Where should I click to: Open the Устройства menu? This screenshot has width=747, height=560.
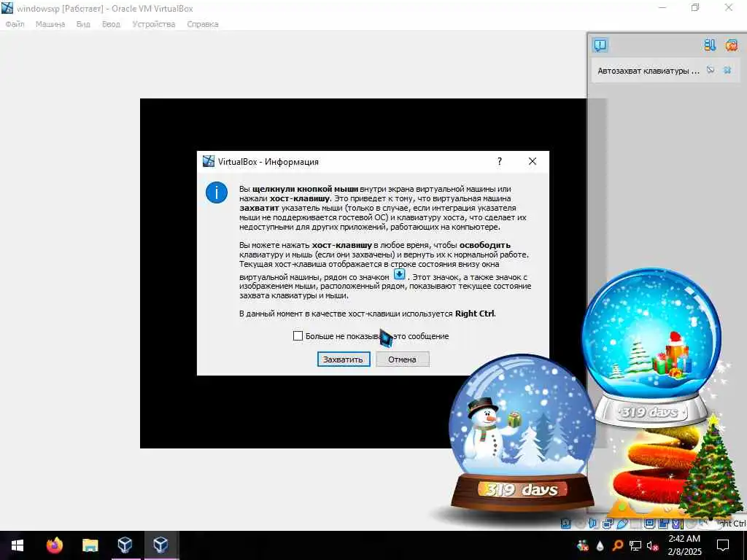(x=153, y=24)
